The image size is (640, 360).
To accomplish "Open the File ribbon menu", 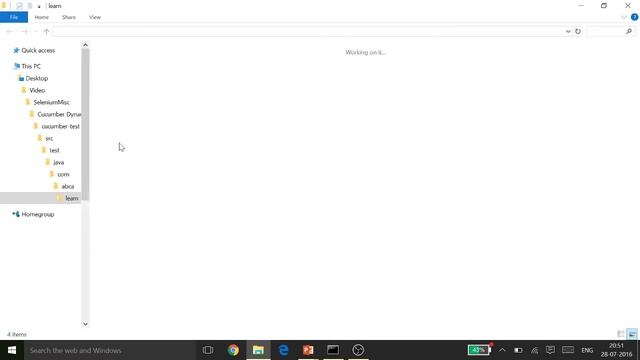I will [x=14, y=17].
